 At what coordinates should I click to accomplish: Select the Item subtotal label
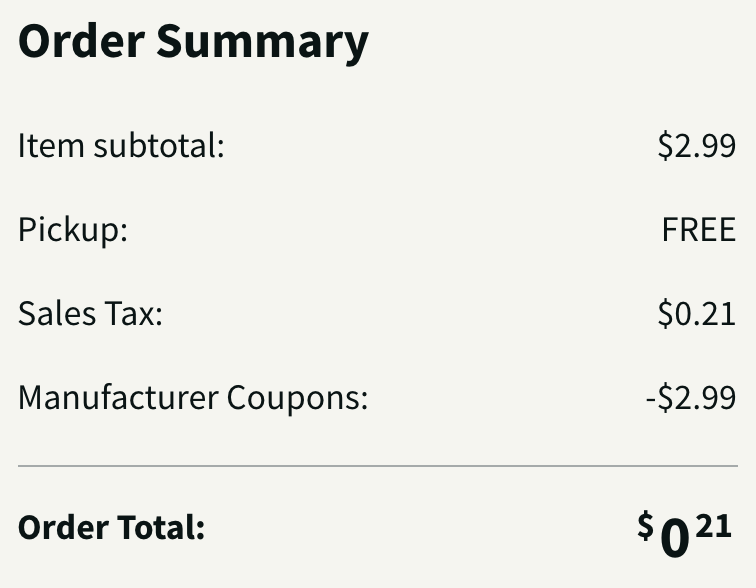pyautogui.click(x=121, y=145)
